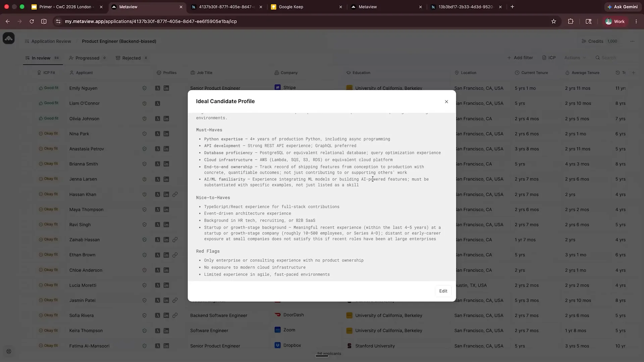This screenshot has width=644, height=362.
Task: Add a column with the plus icon
Action: (634, 73)
